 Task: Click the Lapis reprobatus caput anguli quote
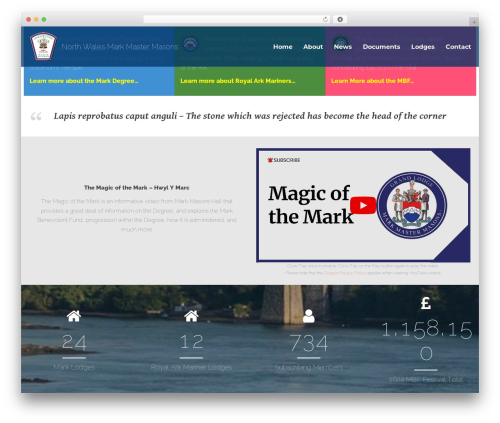tap(250, 116)
